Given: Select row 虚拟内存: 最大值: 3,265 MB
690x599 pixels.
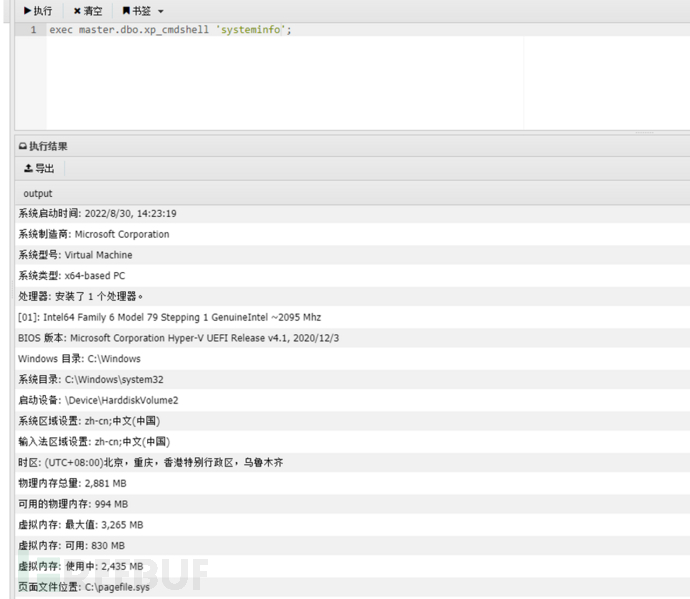Looking at the screenshot, I should [352, 525].
